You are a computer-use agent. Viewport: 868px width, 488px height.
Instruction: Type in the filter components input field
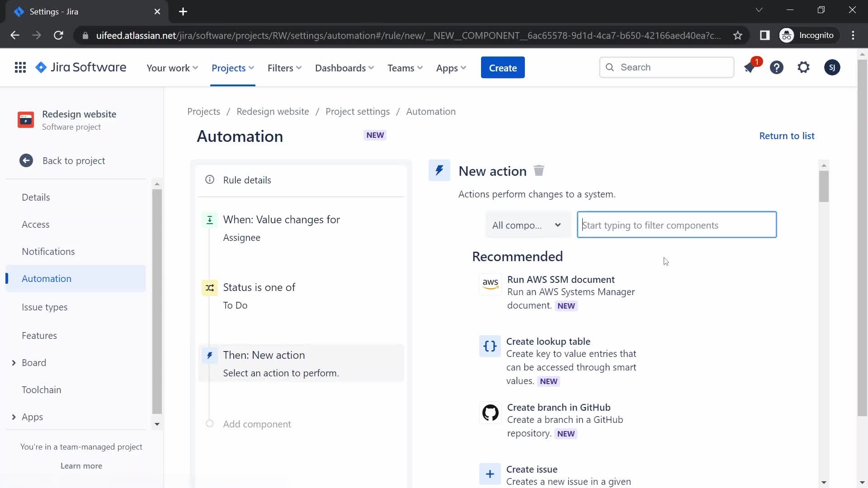point(677,225)
